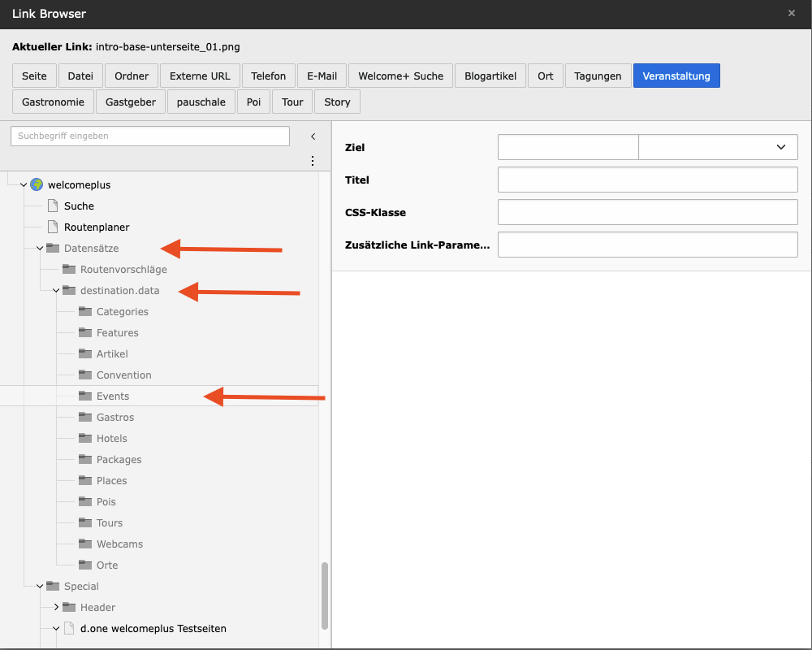Click the destination.data folder icon
The height and width of the screenshot is (650, 812).
click(69, 290)
